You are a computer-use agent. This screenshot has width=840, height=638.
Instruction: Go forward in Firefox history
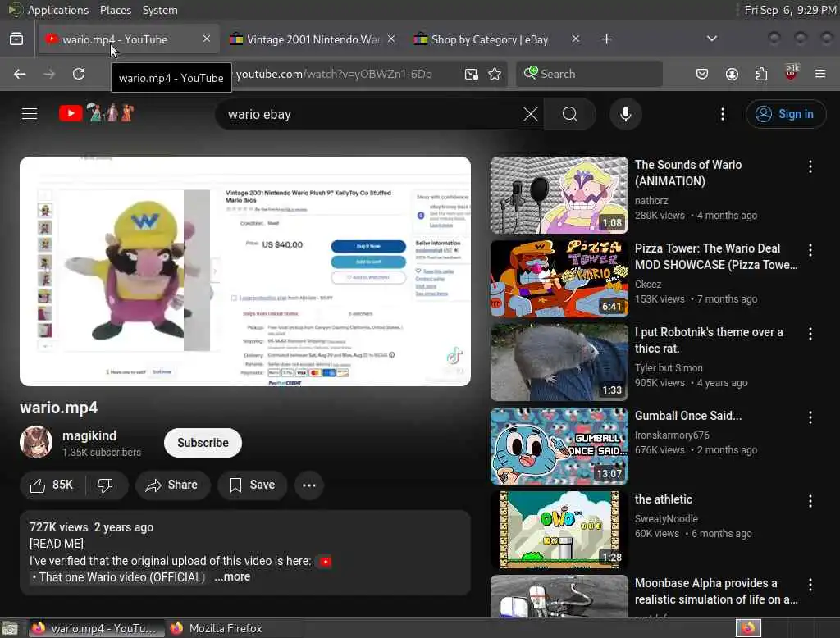point(49,74)
